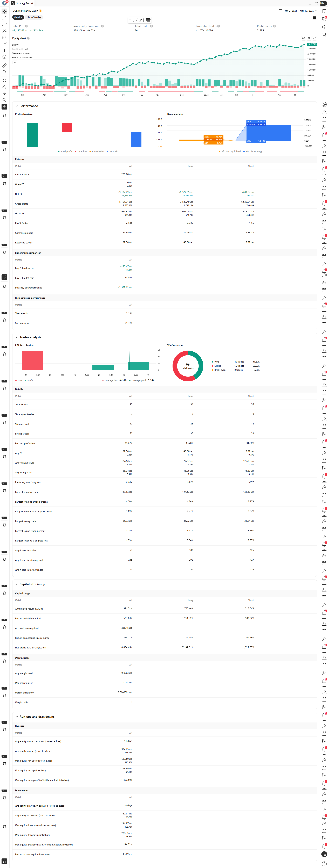This screenshot has width=328, height=868.
Task: Click the 3,127.69 equity price label
Action: click(312, 44)
